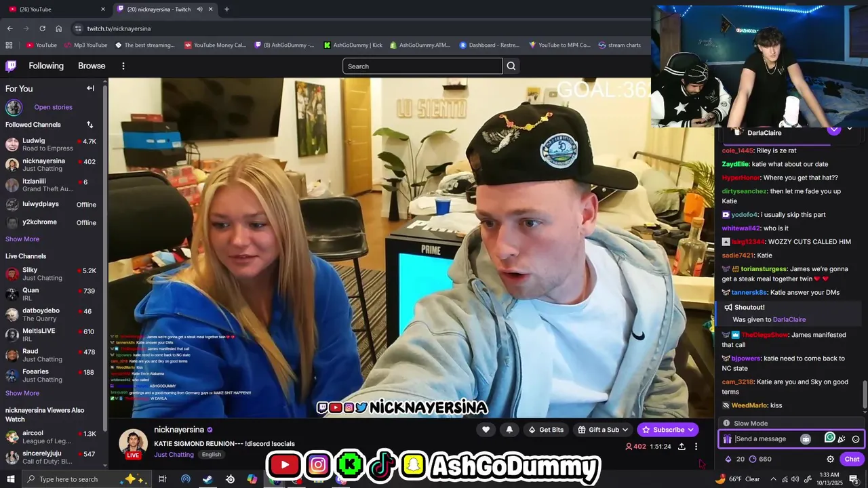This screenshot has width=868, height=488.
Task: Show hidden system tray icons
Action: coord(773,479)
